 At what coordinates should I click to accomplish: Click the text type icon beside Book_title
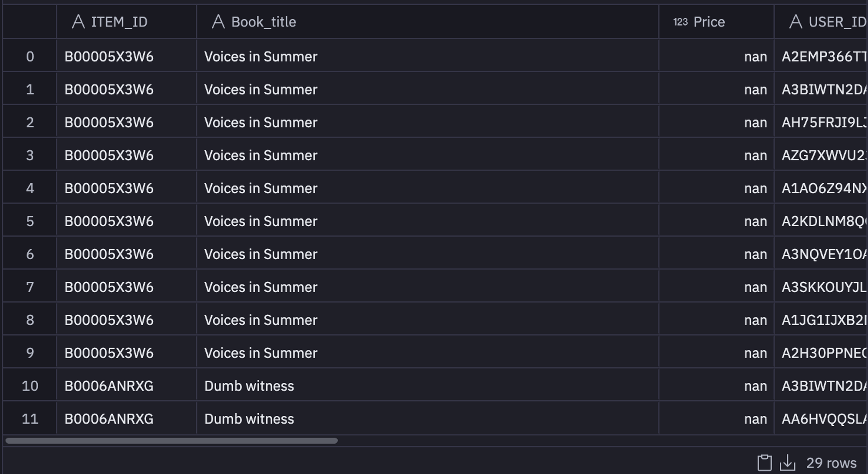[x=218, y=22]
